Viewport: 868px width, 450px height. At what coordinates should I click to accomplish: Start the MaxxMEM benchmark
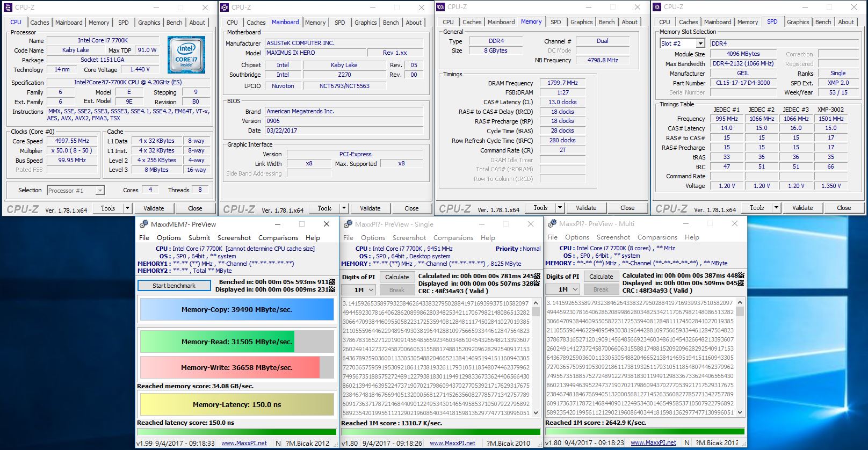pos(174,286)
